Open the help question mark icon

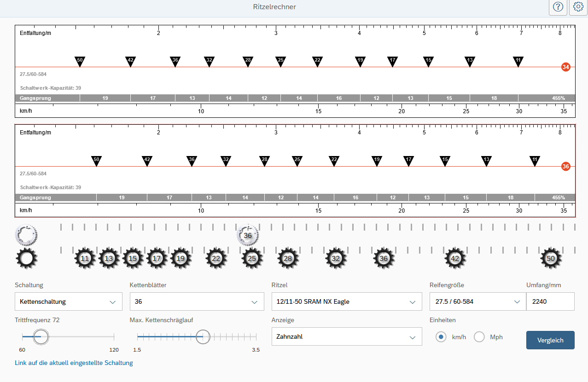click(558, 7)
